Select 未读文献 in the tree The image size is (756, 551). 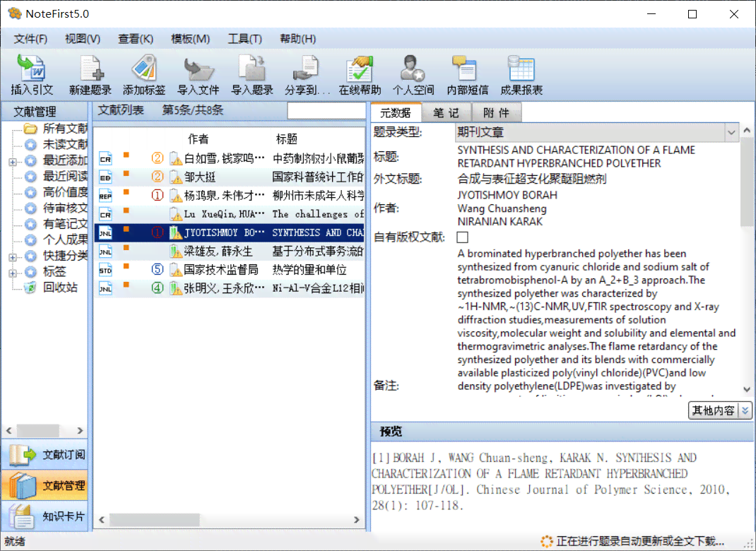(x=65, y=145)
